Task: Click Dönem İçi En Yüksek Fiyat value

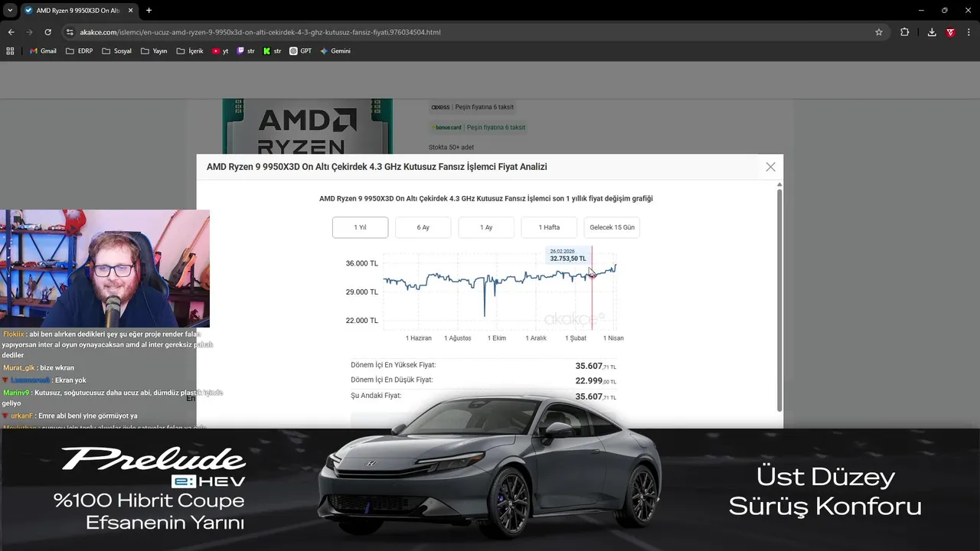Action: (596, 366)
